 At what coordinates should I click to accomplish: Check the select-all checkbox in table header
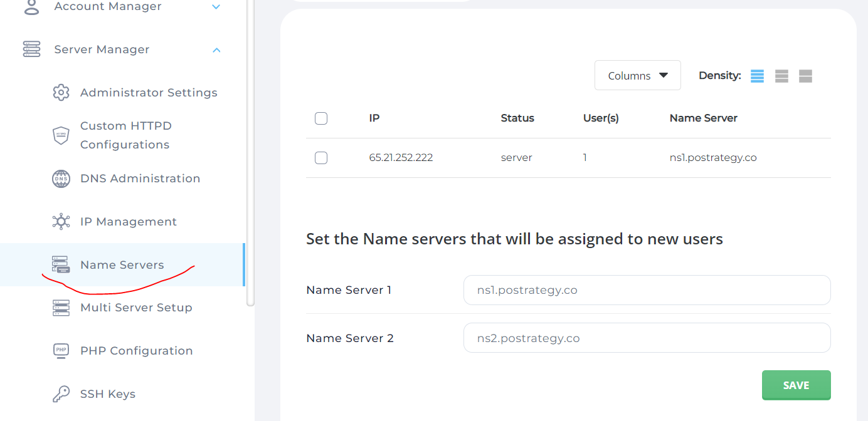pos(321,118)
